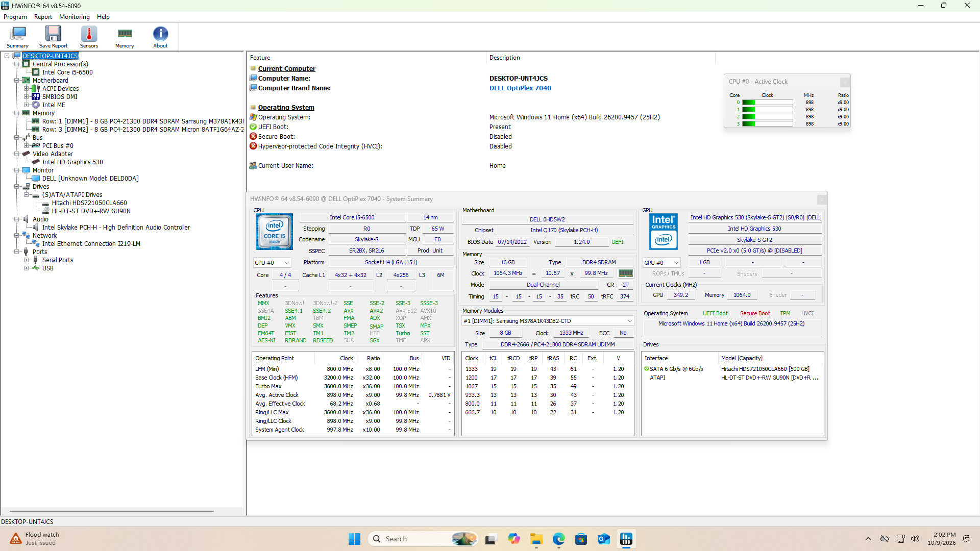
Task: Click the Intel Core i5 CPU logo
Action: click(x=275, y=232)
